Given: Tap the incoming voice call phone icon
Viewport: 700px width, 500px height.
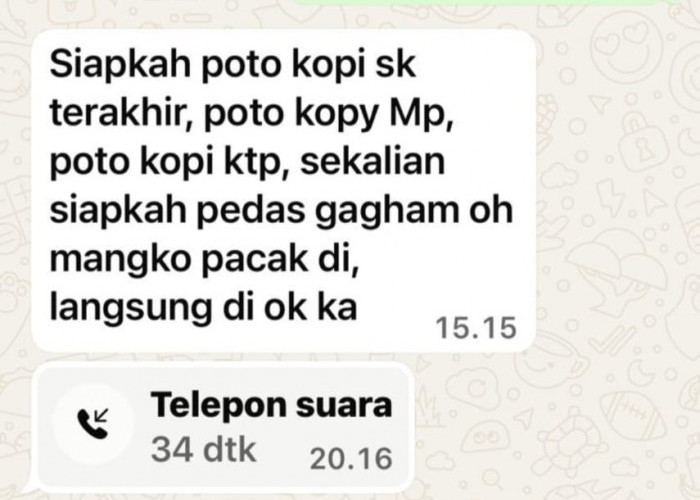Looking at the screenshot, I should [x=93, y=423].
